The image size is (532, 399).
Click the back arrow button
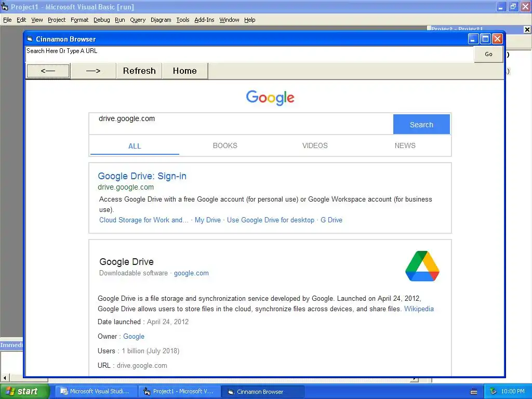click(x=48, y=71)
